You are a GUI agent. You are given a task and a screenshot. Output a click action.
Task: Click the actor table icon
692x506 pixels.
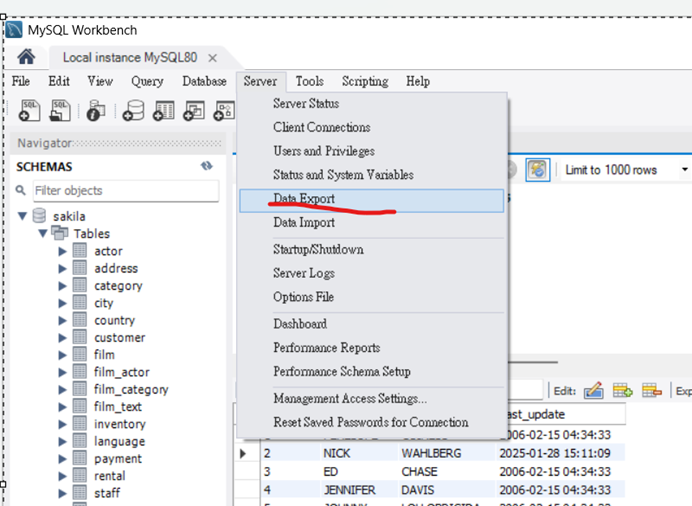click(80, 251)
